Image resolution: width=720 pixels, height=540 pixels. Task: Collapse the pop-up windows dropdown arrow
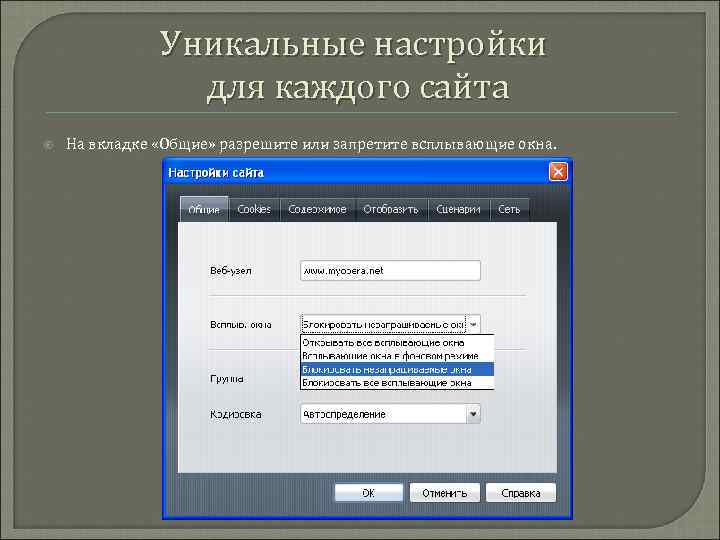click(x=473, y=324)
